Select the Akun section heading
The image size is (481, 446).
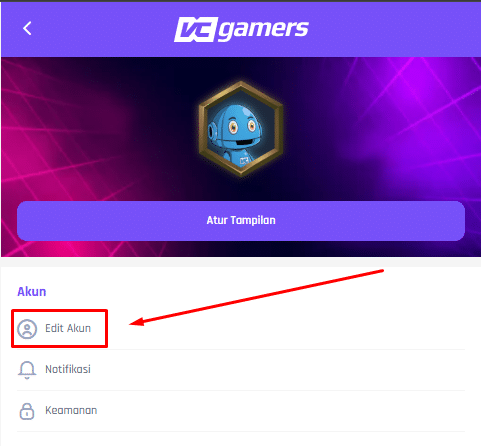(x=32, y=292)
